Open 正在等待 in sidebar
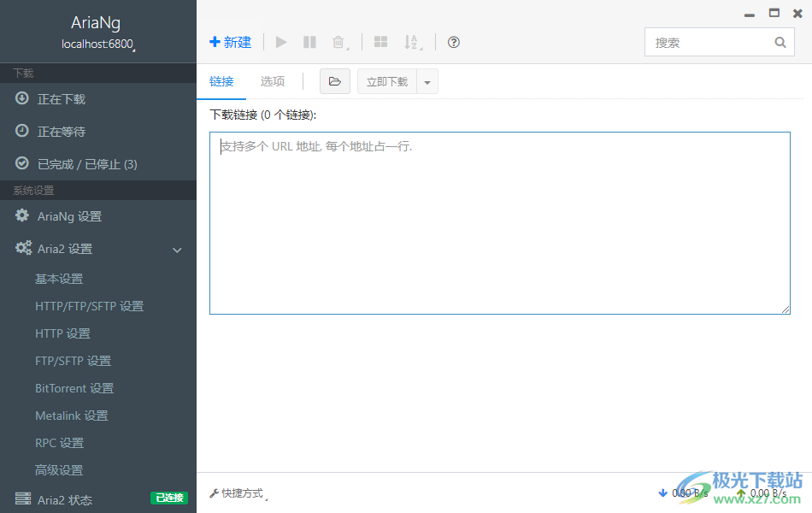The height and width of the screenshot is (513, 812). 98,132
